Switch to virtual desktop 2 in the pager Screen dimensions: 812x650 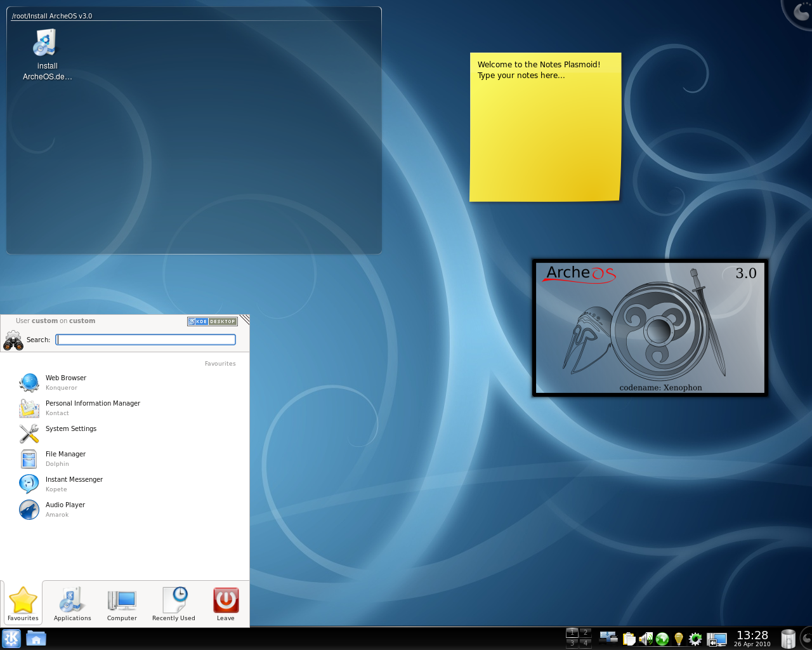click(x=584, y=632)
